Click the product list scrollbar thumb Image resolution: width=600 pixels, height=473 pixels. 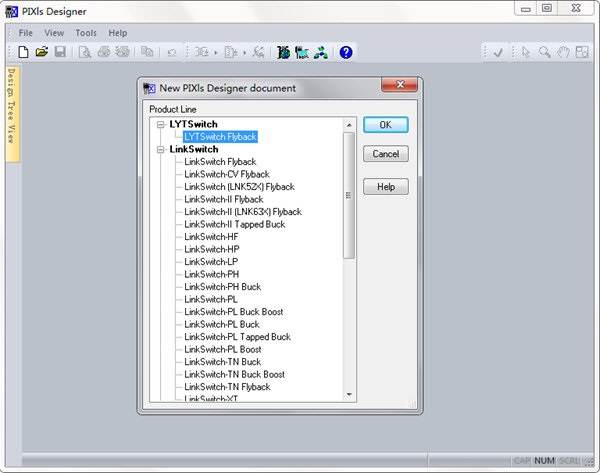point(349,196)
